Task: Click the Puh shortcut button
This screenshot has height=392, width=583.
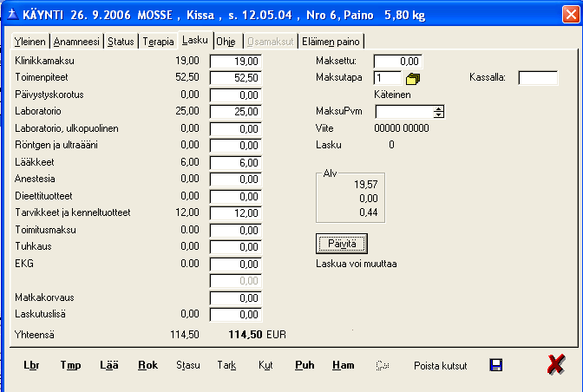Action: pyautogui.click(x=305, y=365)
